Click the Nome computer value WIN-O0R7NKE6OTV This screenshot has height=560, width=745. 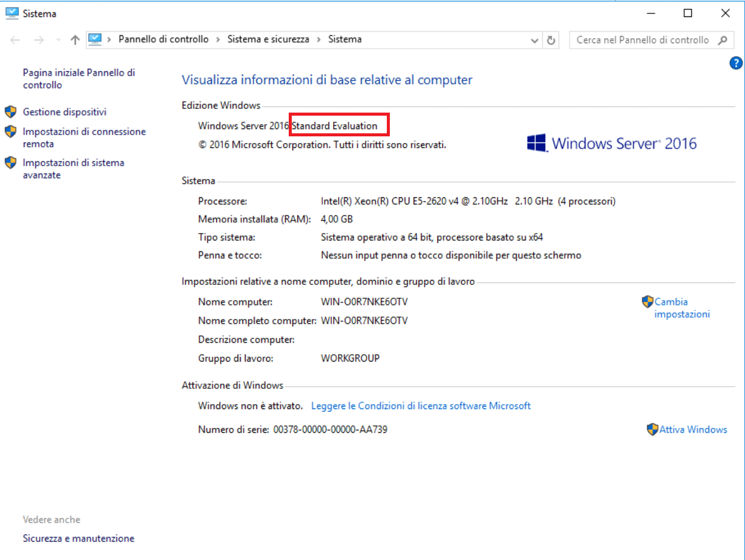(x=364, y=302)
